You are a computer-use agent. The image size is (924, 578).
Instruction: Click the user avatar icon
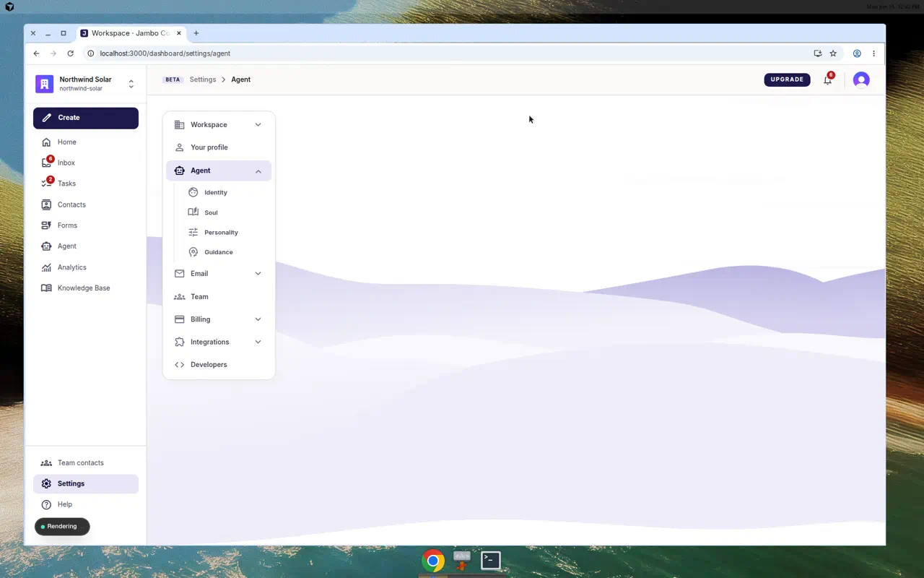point(861,79)
